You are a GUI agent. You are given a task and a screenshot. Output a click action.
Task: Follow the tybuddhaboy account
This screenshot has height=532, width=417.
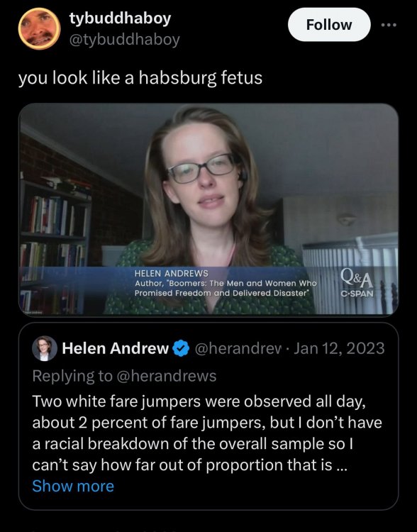pyautogui.click(x=329, y=25)
